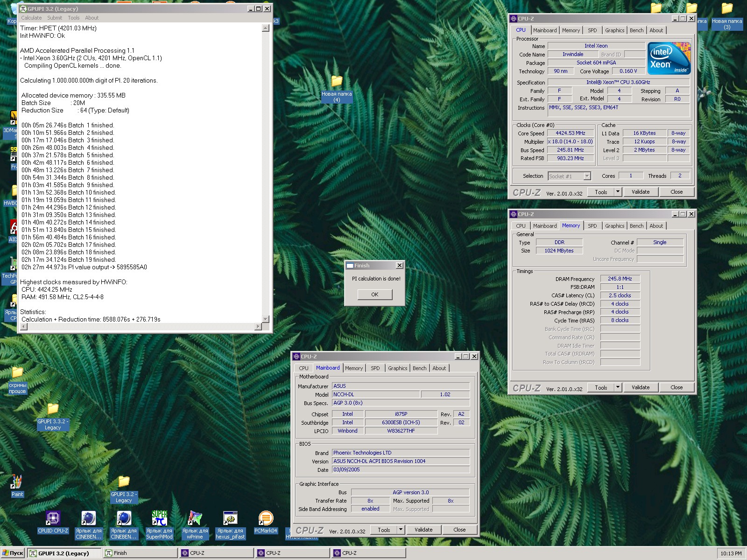Click Close in the memory CPU-Z window
747x560 pixels.
[x=677, y=387]
